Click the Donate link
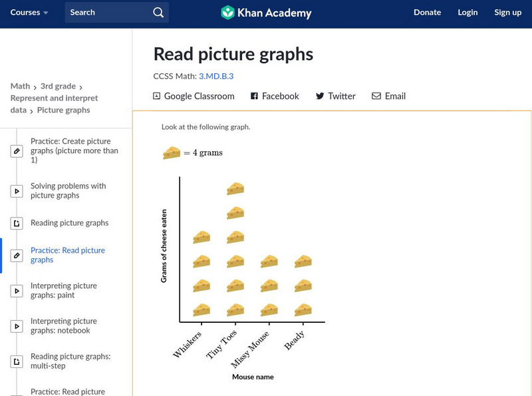Image resolution: width=532 pixels, height=396 pixels. (x=427, y=13)
